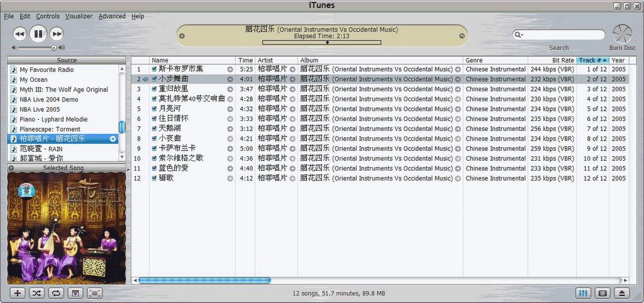Uncheck the song 小夜曲

(x=154, y=139)
